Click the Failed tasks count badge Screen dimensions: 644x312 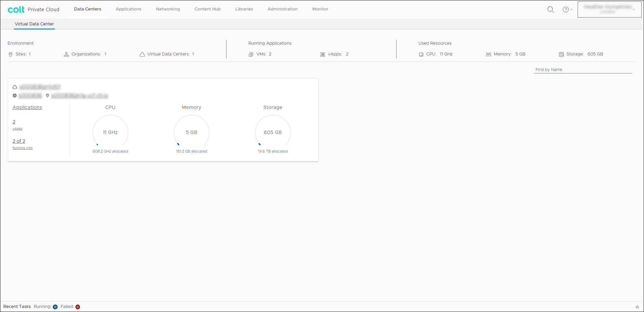point(78,307)
